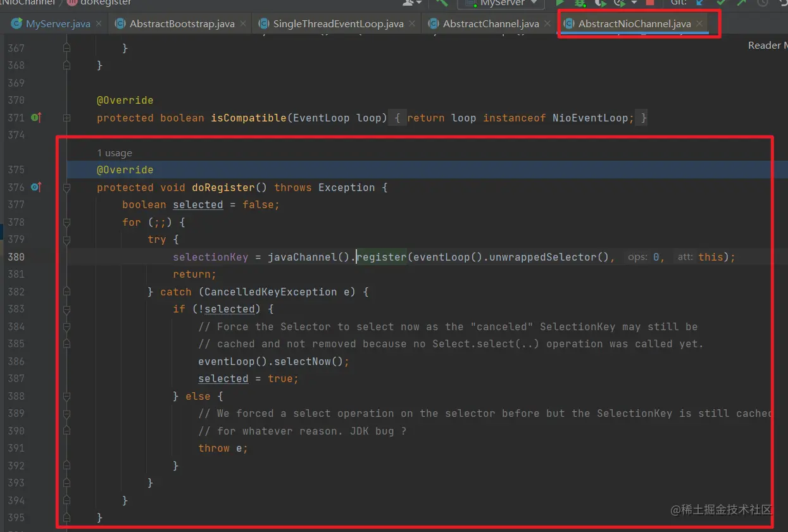788x532 pixels.
Task: Close the AbstractChannel.java tab
Action: pyautogui.click(x=548, y=24)
